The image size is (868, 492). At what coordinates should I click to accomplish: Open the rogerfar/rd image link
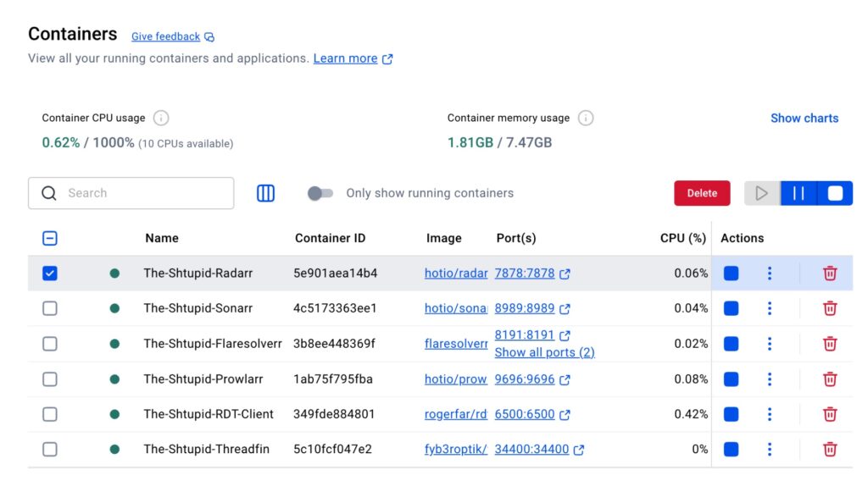(456, 414)
